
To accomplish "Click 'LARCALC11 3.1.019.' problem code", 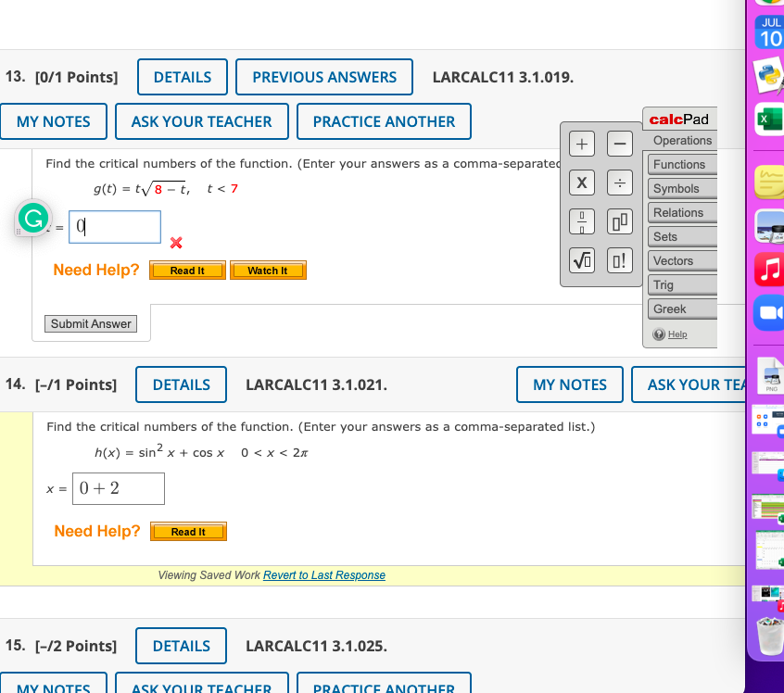I will pyautogui.click(x=503, y=78).
